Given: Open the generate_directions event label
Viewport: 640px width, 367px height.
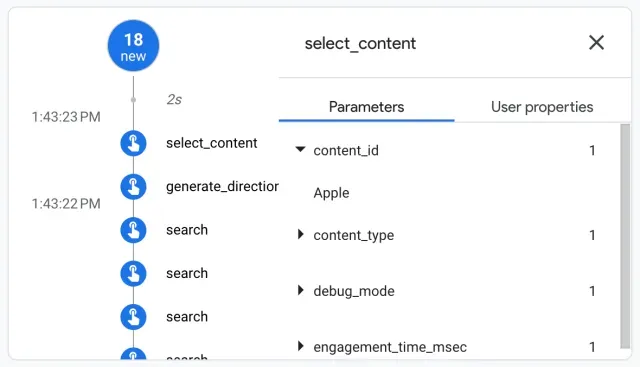Looking at the screenshot, I should 222,187.
